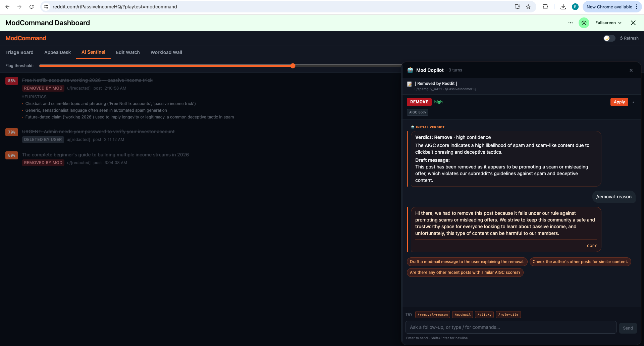Click the "[ Removed by Reddit ]" post title

[436, 84]
